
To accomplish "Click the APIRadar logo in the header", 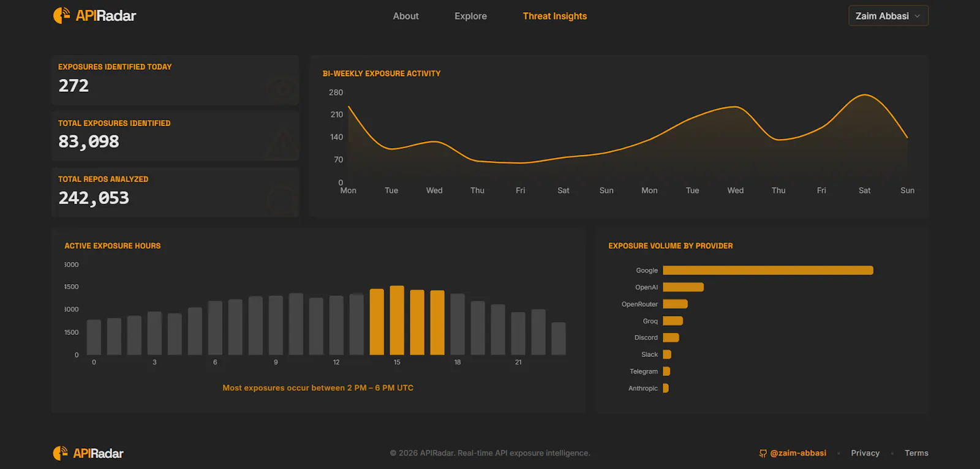I will pos(94,15).
